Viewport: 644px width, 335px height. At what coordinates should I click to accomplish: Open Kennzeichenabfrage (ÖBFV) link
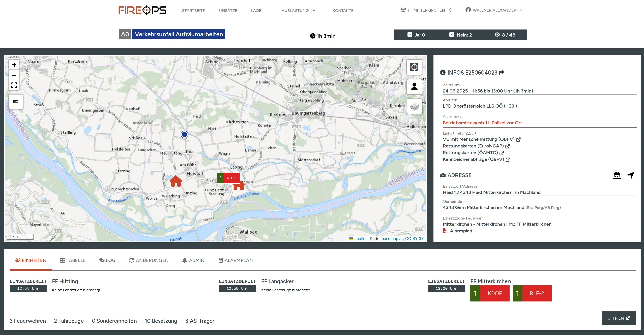point(476,159)
